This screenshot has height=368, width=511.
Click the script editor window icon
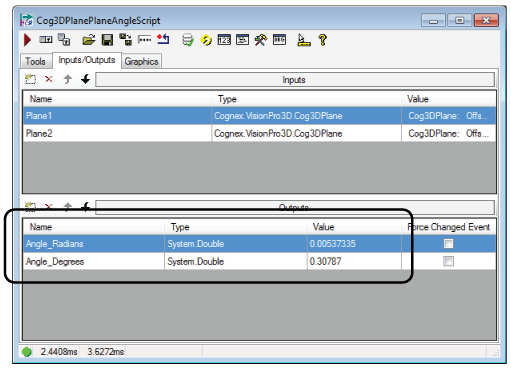243,40
